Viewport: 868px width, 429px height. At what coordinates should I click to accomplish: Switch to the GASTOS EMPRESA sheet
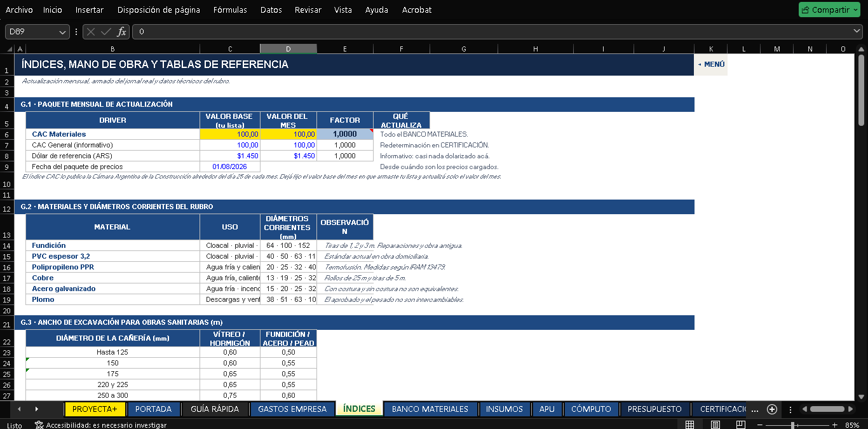pos(292,409)
